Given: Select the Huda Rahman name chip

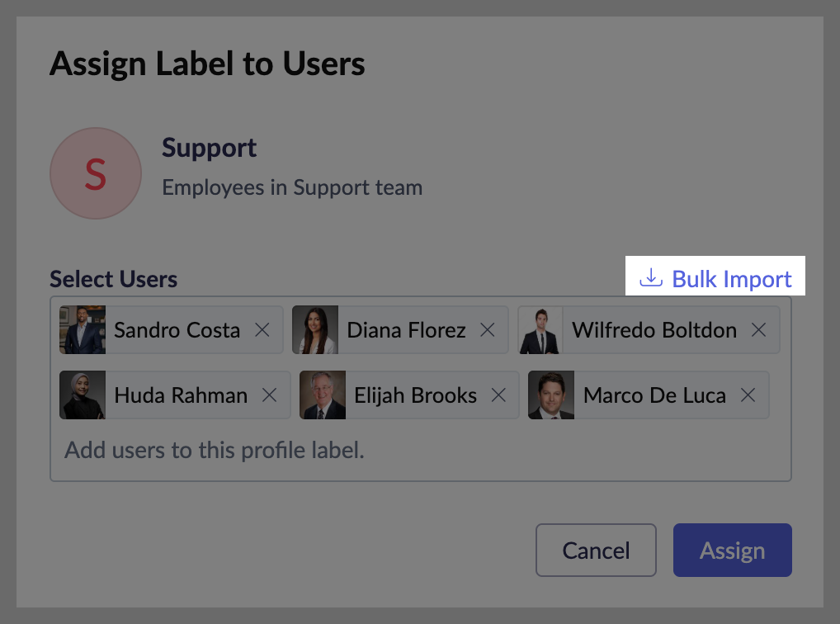Looking at the screenshot, I should point(181,395).
